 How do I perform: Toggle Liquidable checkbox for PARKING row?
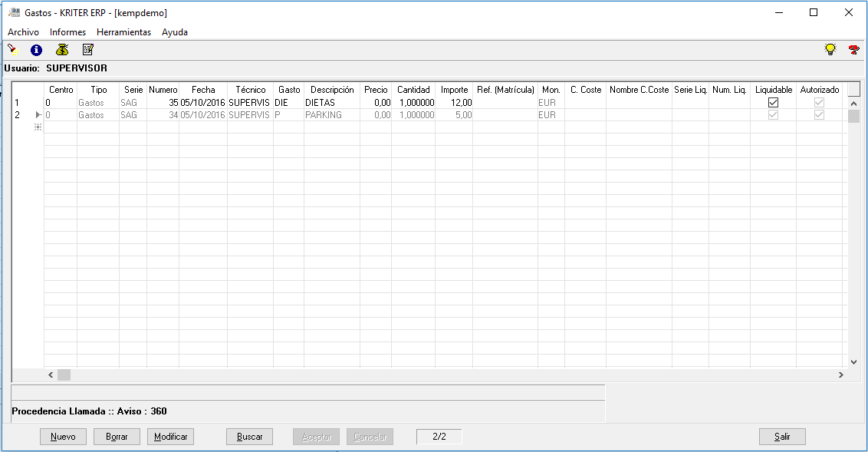point(773,115)
